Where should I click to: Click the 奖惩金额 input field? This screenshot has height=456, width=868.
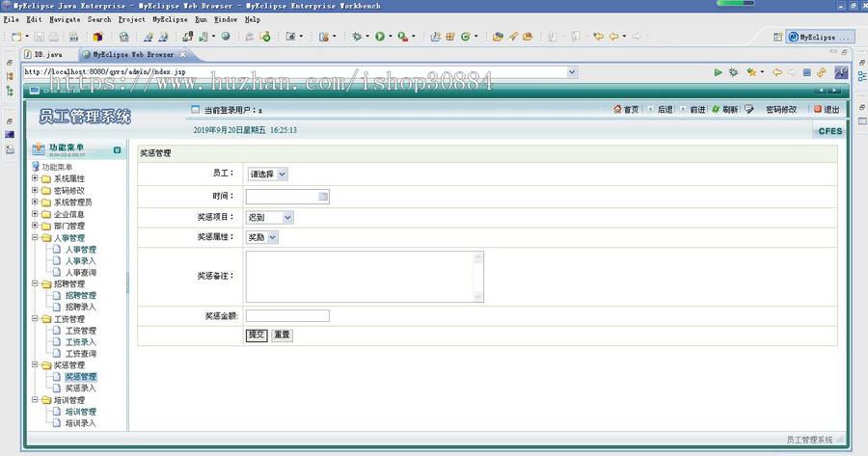point(287,316)
